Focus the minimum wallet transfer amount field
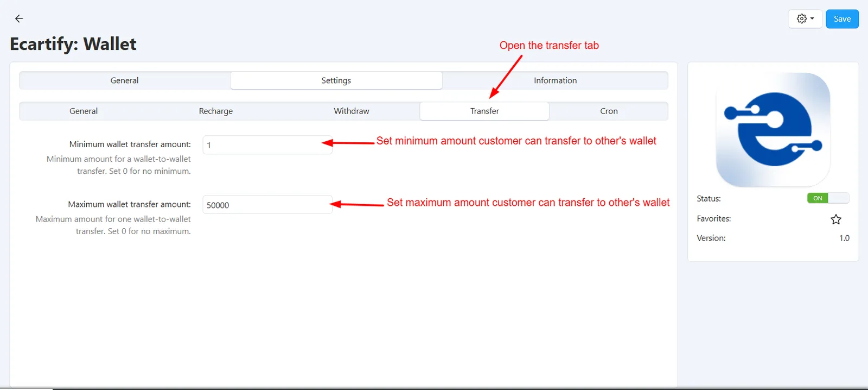The width and height of the screenshot is (868, 390). (x=267, y=145)
